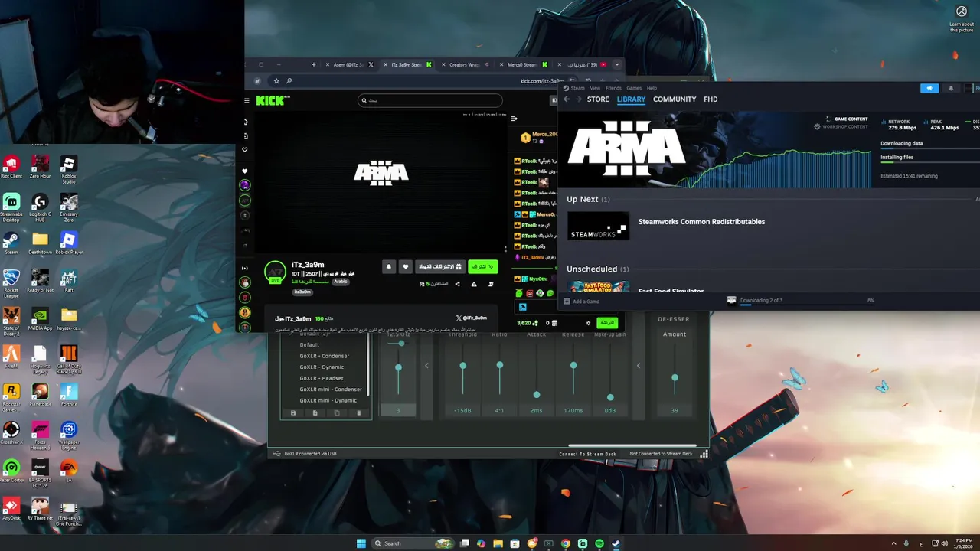Select the GoXLR - Headset profile

pyautogui.click(x=322, y=378)
